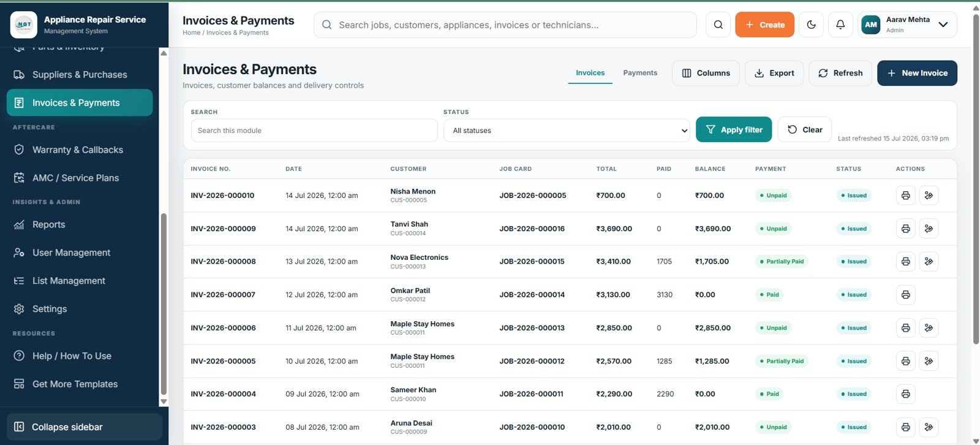This screenshot has width=980, height=445.
Task: Print invoice INV-2026-000007
Action: (905, 295)
